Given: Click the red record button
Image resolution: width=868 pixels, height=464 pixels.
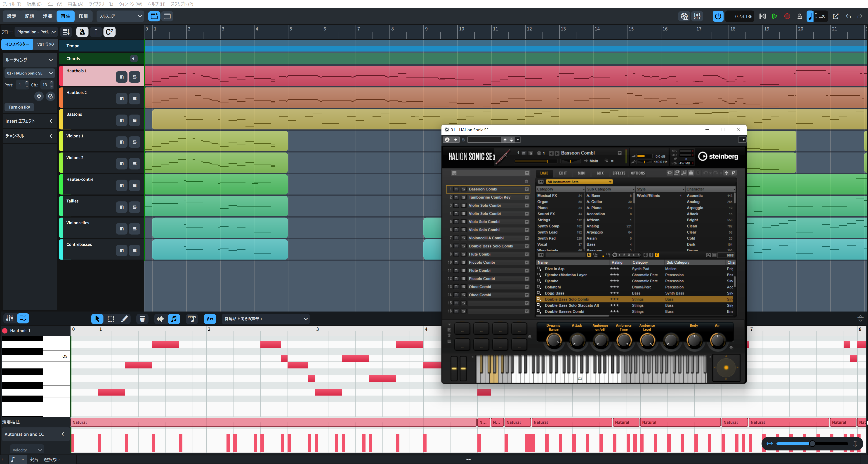Looking at the screenshot, I should pyautogui.click(x=787, y=16).
